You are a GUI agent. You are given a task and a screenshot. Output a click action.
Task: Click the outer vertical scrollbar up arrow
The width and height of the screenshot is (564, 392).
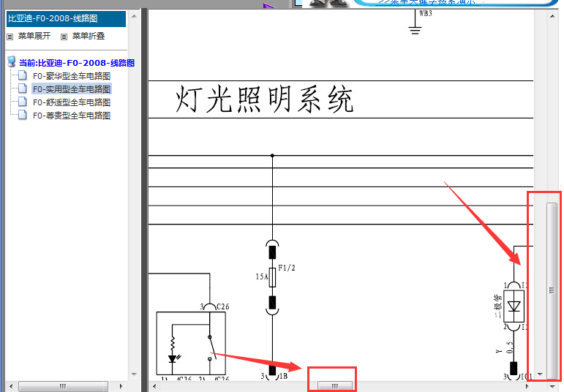[x=552, y=16]
